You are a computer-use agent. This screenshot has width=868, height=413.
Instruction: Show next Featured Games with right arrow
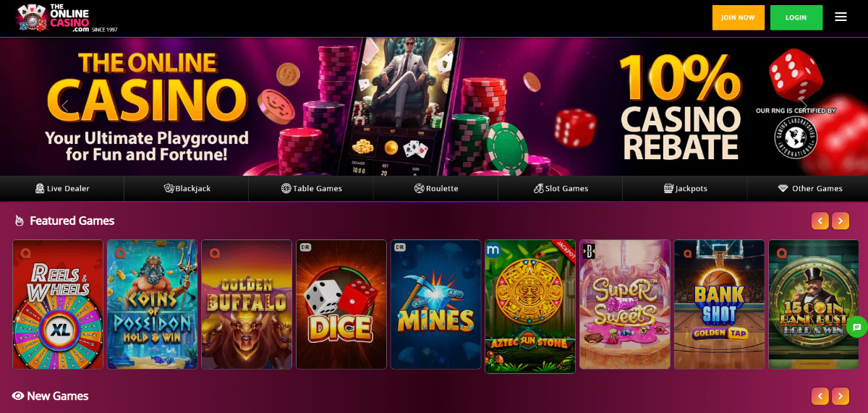coord(841,221)
